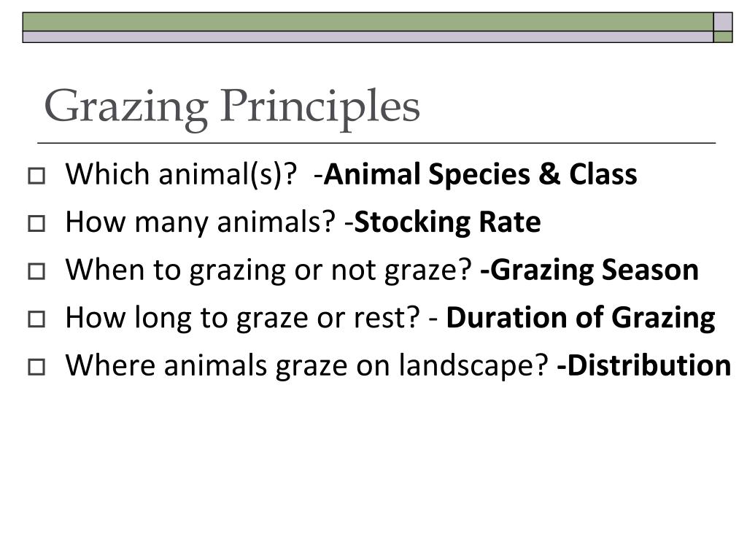Click the small green square at banner's right end
The height and width of the screenshot is (560, 747).
(723, 36)
